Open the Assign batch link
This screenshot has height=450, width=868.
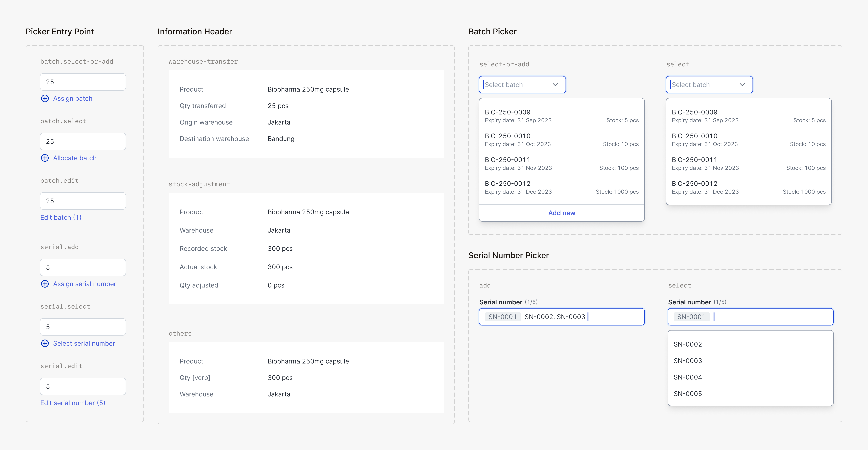(x=72, y=98)
